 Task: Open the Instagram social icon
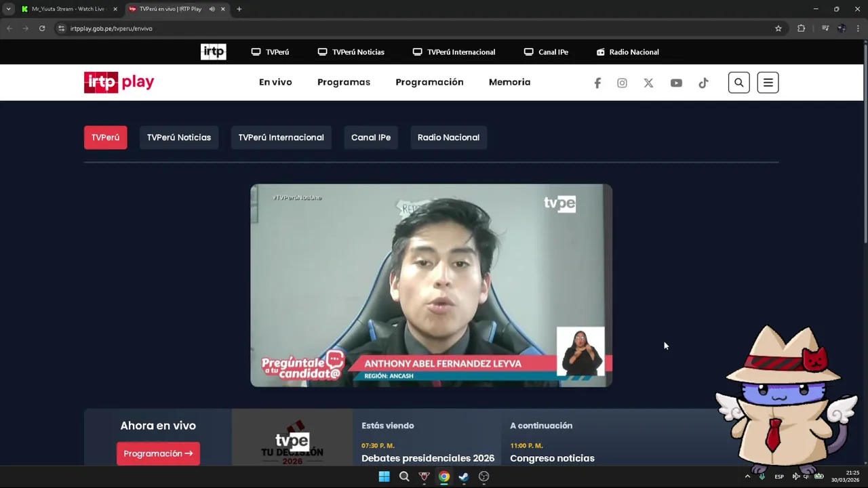tap(622, 83)
